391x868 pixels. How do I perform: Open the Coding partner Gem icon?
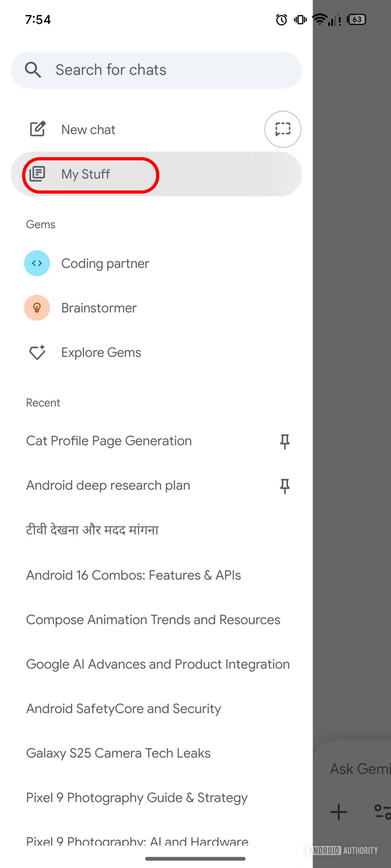point(37,263)
